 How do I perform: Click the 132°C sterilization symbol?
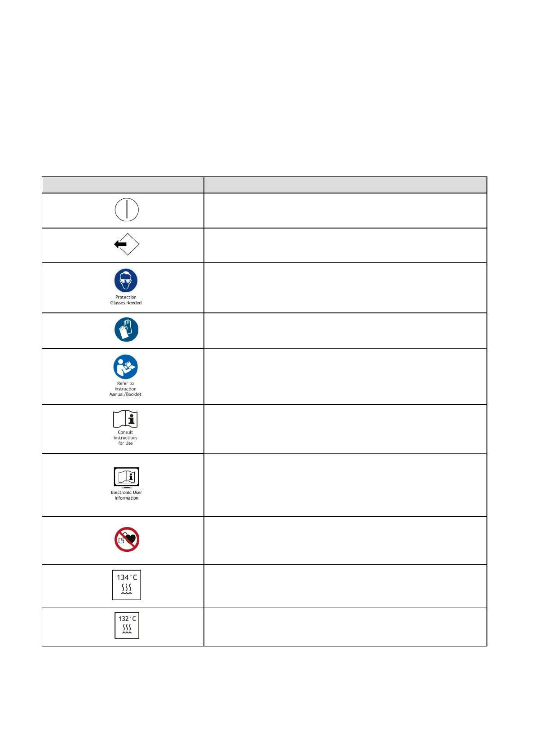[127, 625]
